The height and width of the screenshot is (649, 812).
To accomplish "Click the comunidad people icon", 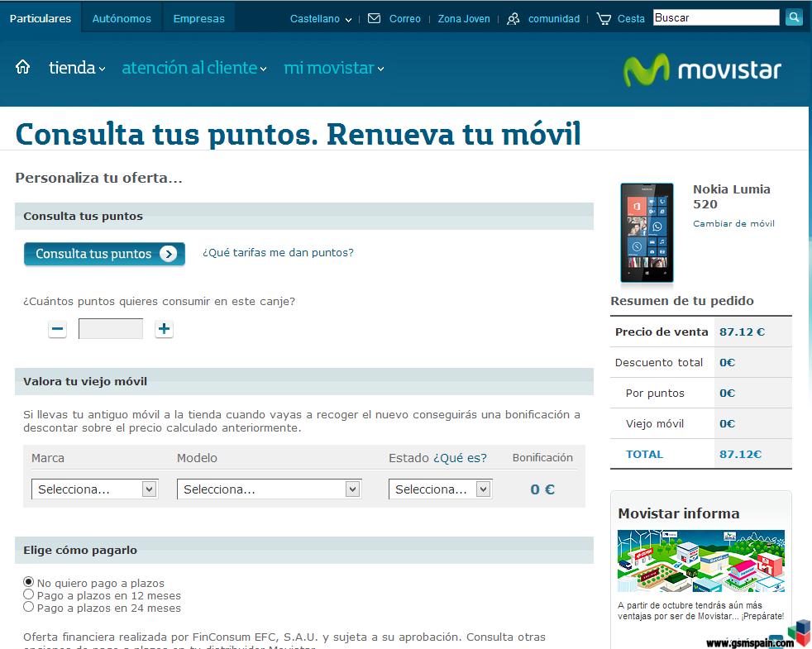I will tap(513, 19).
